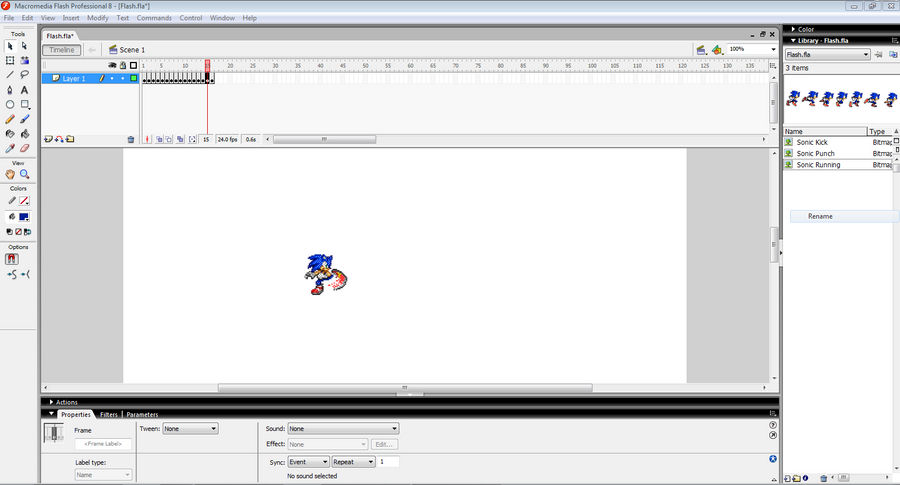
Task: Open the Control menu
Action: (x=191, y=18)
